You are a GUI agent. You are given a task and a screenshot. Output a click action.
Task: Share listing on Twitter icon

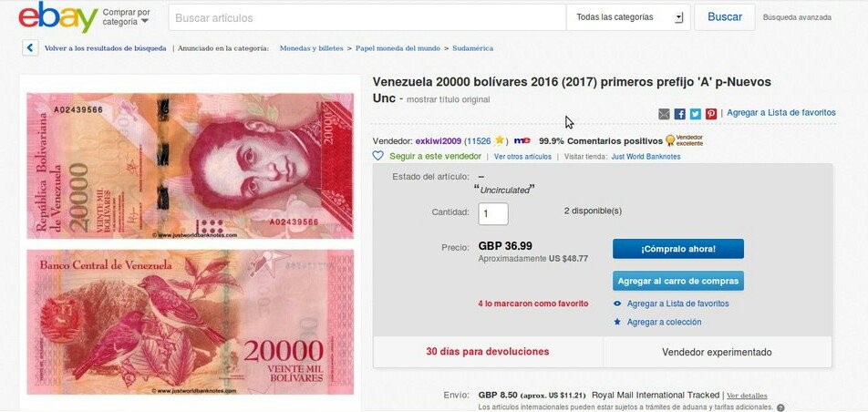tap(696, 114)
